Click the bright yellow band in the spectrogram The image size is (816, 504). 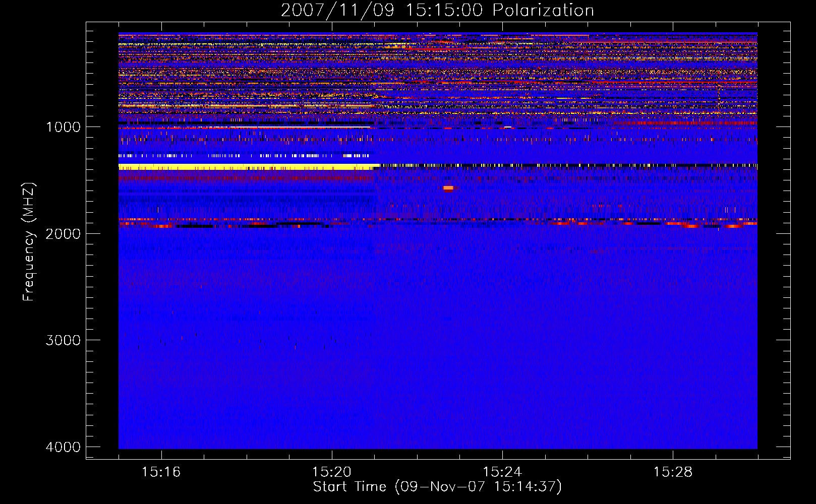pos(248,167)
